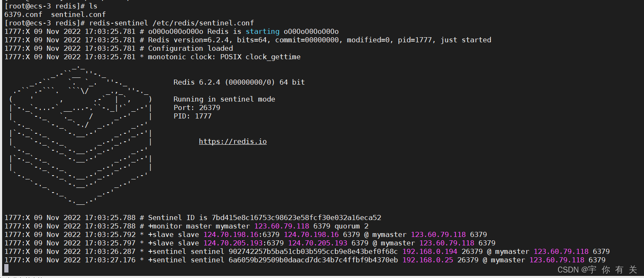Select sentinel ID 902742257b5ba51cb03b595ccb9e8e43bef0f68c
The height and width of the screenshot is (278, 644).
[313, 251]
